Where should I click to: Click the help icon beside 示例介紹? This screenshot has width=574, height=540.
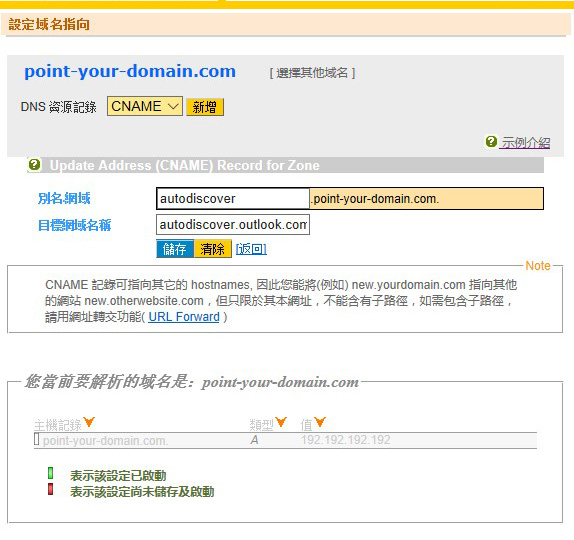click(491, 141)
